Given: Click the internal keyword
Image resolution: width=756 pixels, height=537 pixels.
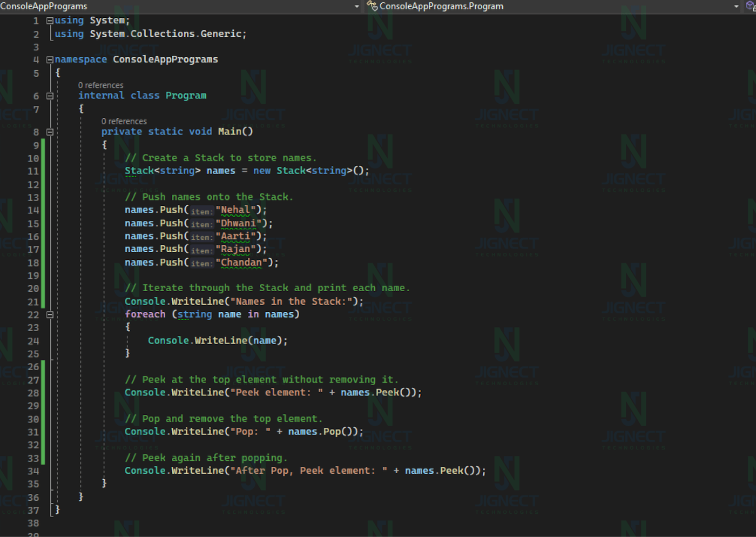Looking at the screenshot, I should coord(101,96).
